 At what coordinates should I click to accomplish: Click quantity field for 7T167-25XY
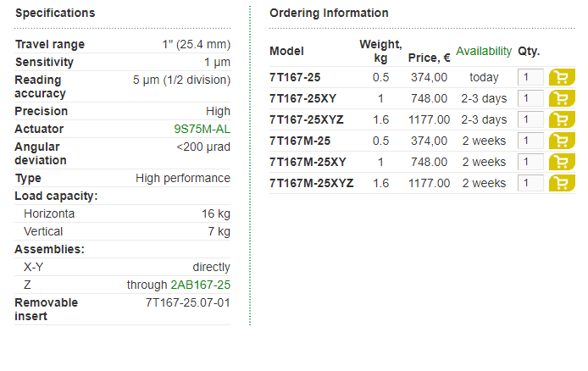point(530,98)
